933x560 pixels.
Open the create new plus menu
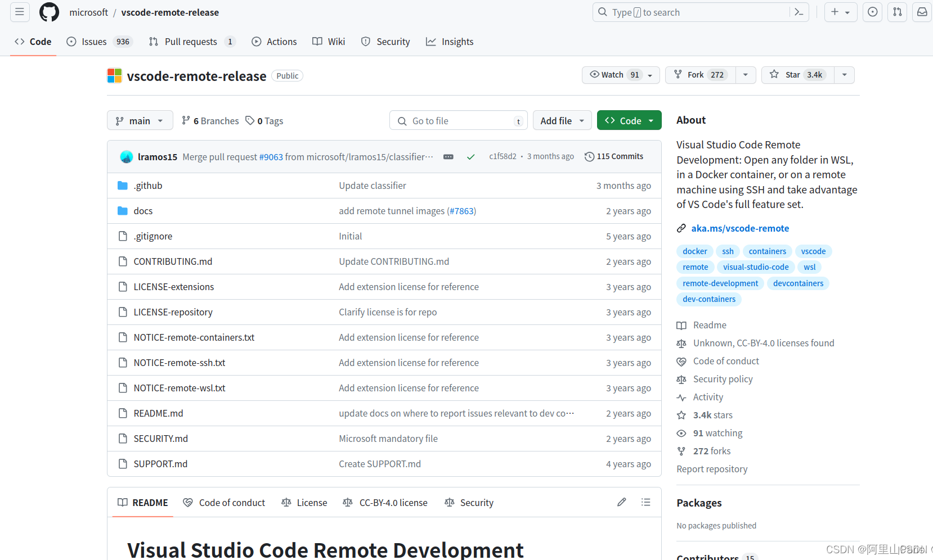[841, 12]
